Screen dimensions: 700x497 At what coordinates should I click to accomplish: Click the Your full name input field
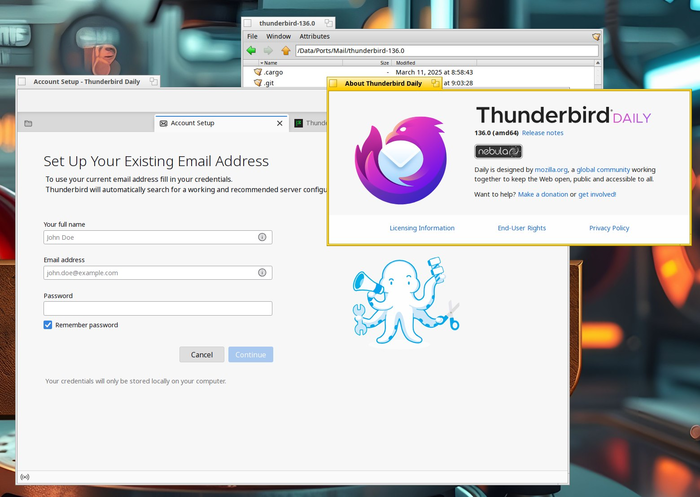(158, 237)
